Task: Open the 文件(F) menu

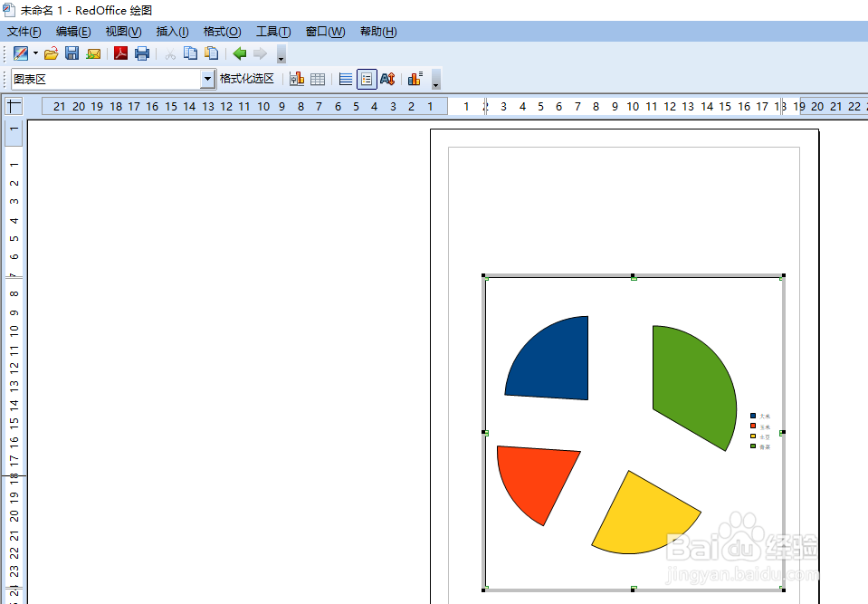Action: pyautogui.click(x=24, y=32)
